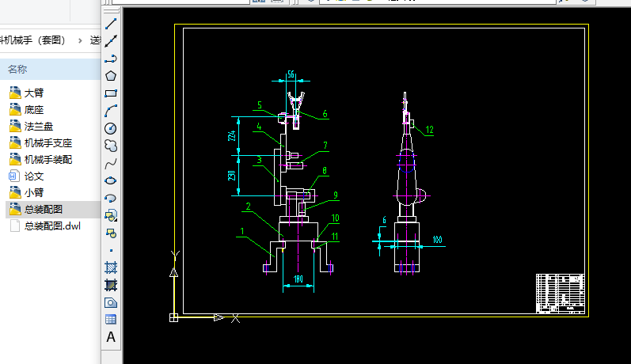Pick the Rectangle tool
This screenshot has width=631, height=364.
click(x=111, y=93)
